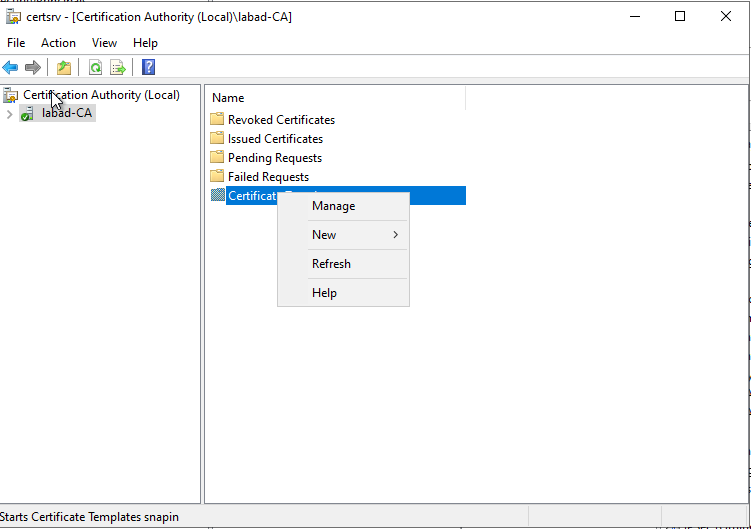Select the Issued Certificates folder

275,139
